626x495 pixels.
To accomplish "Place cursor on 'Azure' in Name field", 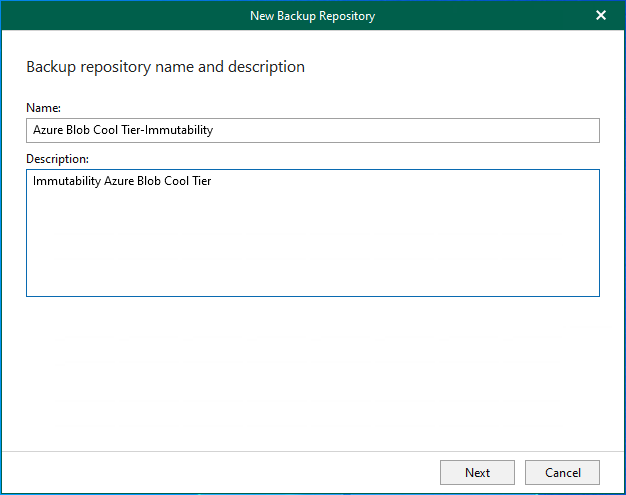I will point(48,130).
